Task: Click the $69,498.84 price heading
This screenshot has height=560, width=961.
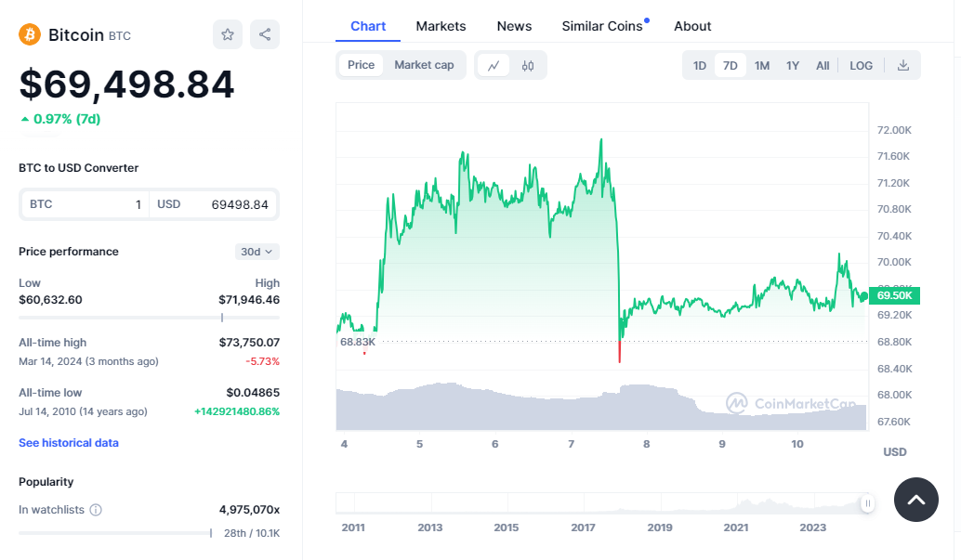Action: click(x=126, y=84)
